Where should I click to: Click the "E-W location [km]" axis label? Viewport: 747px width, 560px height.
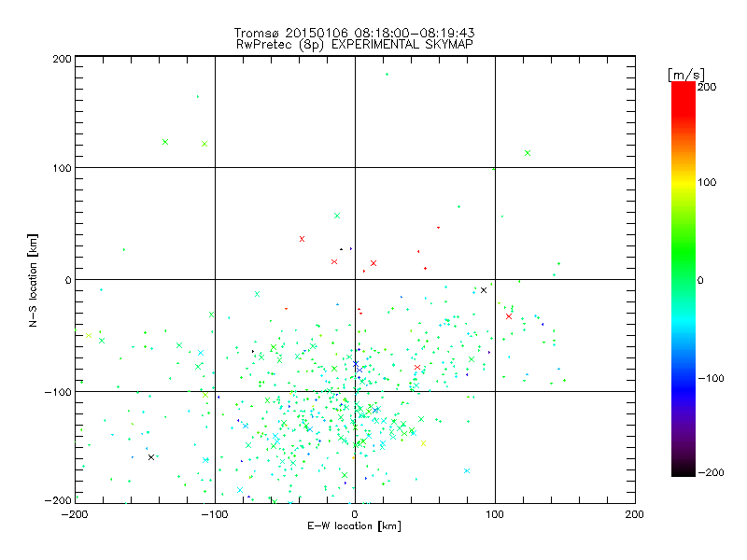pyautogui.click(x=354, y=525)
